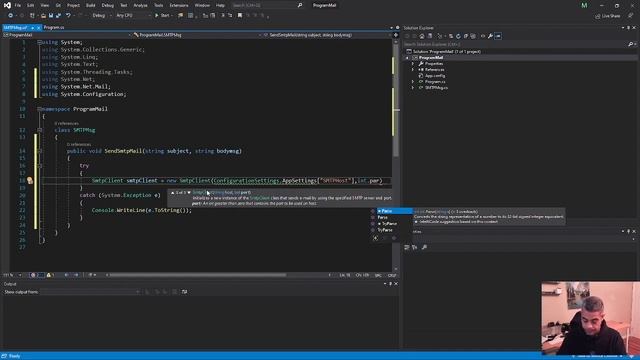The width and height of the screenshot is (640, 360).
Task: Click the feedback icon next to Live Share
Action: [x=631, y=16]
